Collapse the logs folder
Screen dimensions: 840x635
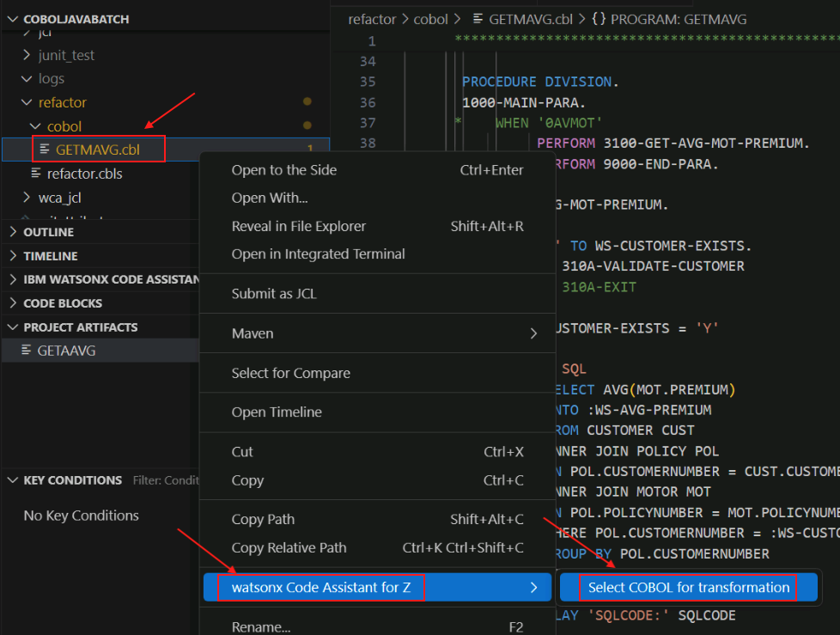click(x=27, y=79)
